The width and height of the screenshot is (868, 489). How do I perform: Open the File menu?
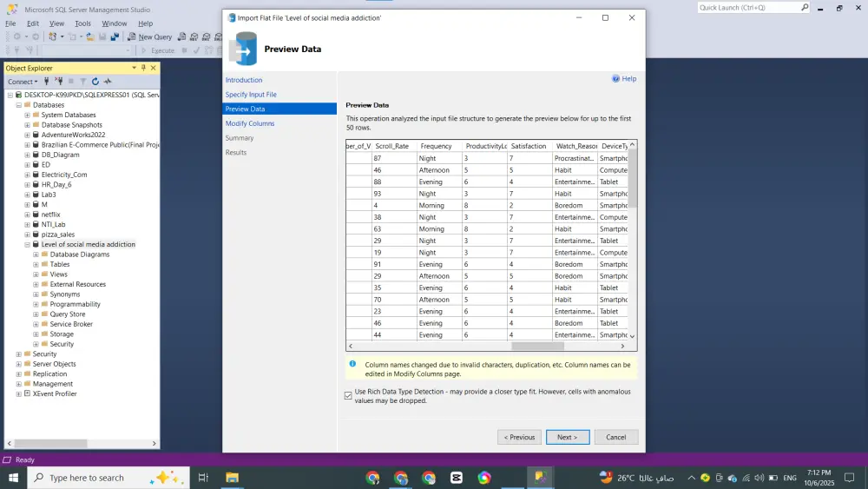click(10, 23)
